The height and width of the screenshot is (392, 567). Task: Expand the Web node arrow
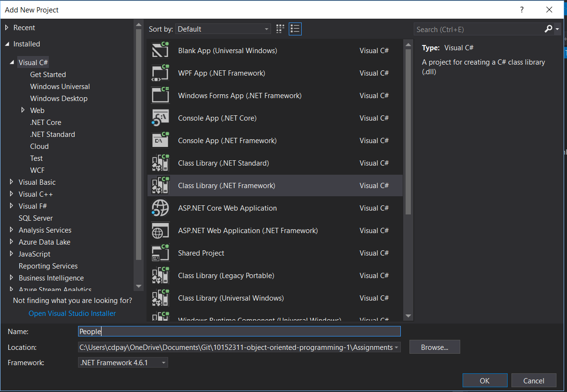[x=23, y=110]
